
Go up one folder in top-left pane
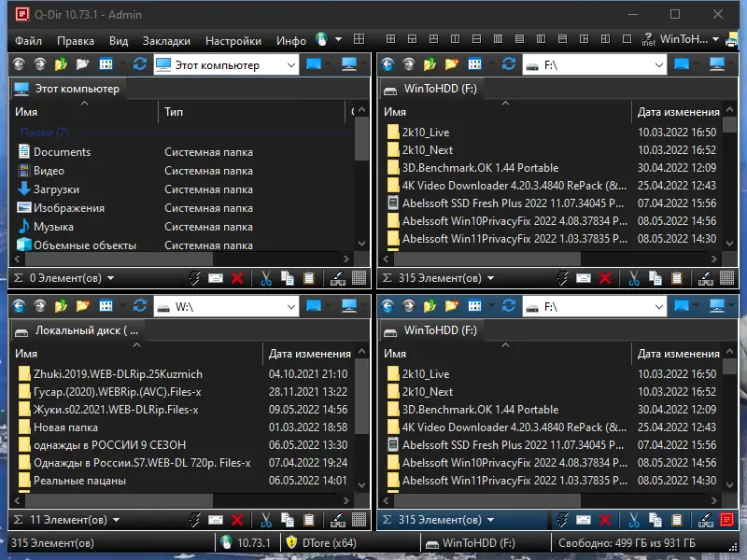click(x=61, y=64)
